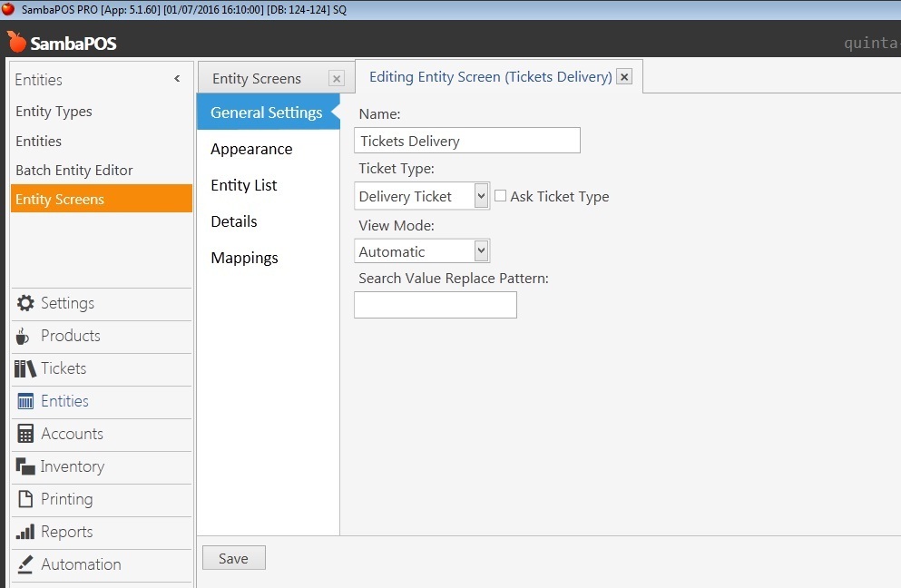901x588 pixels.
Task: Click the Inventory boxes icon
Action: pos(25,466)
